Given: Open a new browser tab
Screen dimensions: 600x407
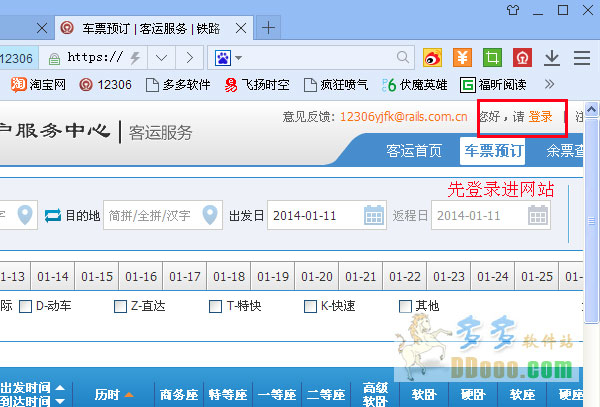Looking at the screenshot, I should 268,28.
